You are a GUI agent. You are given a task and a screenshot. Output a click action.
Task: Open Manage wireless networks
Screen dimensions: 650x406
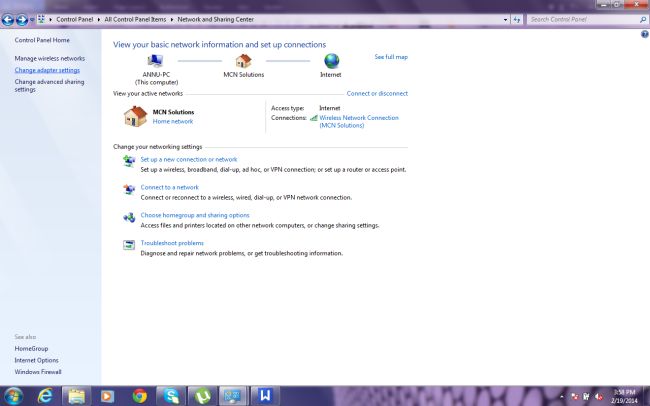coord(50,58)
